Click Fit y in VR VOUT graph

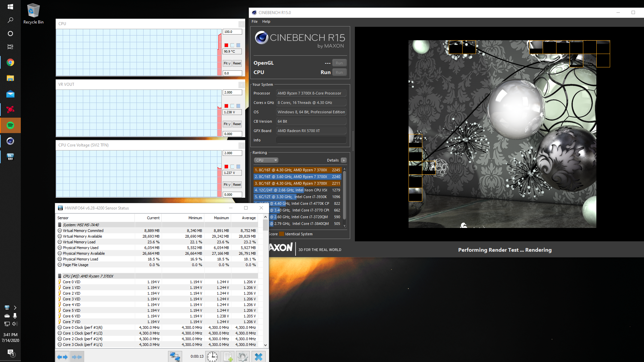coord(227,124)
